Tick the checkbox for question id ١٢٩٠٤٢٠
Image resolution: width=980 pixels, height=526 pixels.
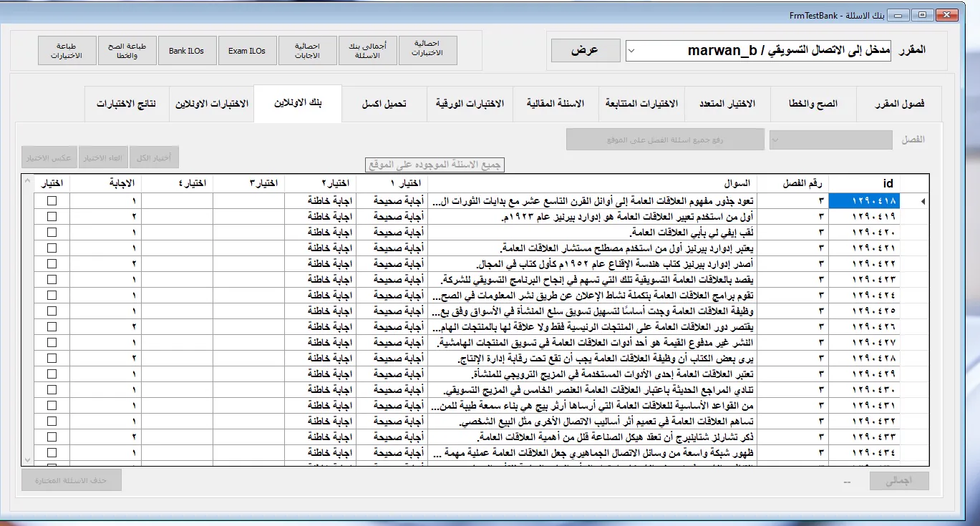tap(52, 233)
